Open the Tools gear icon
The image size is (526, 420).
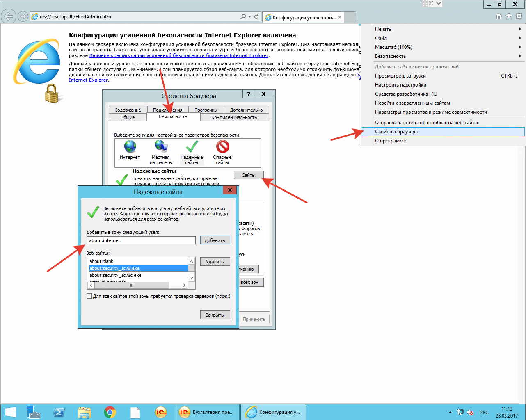click(519, 16)
